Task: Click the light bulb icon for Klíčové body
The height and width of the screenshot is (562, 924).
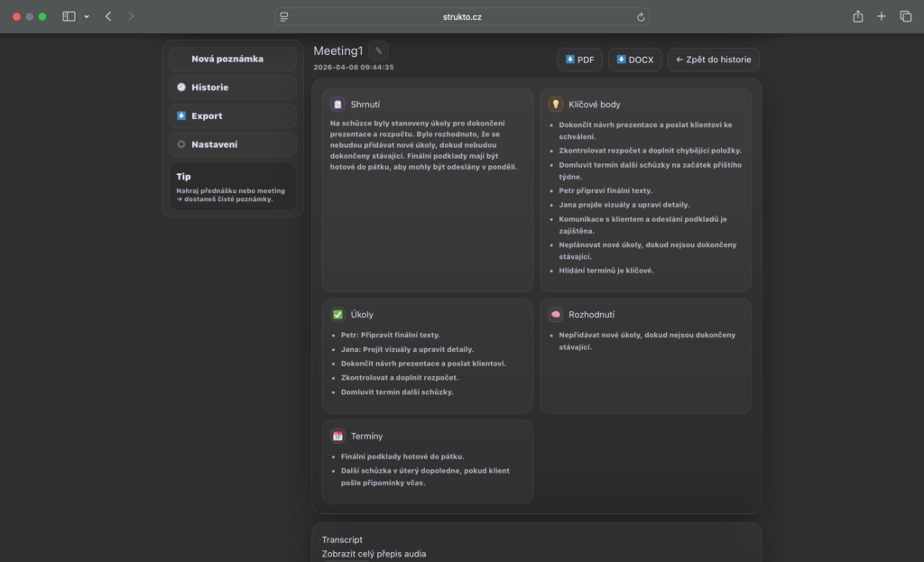Action: 556,105
